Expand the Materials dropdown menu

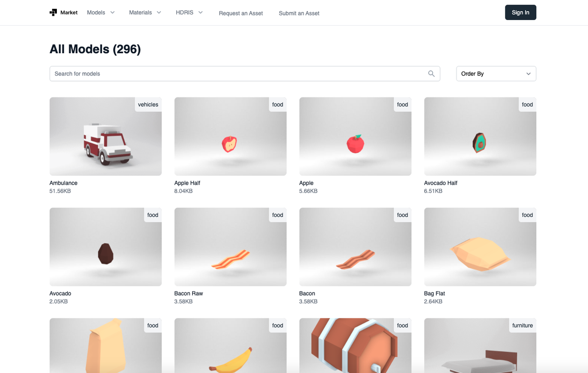click(145, 13)
